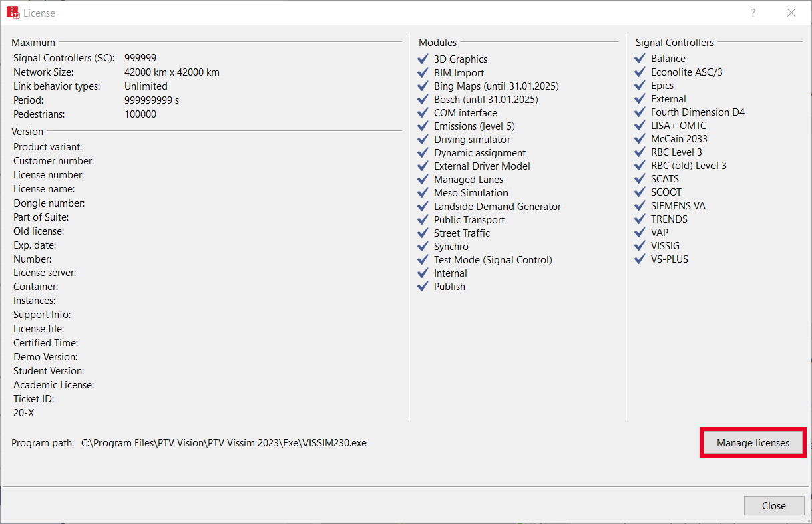This screenshot has width=812, height=524.
Task: Click the help question mark icon
Action: click(753, 13)
